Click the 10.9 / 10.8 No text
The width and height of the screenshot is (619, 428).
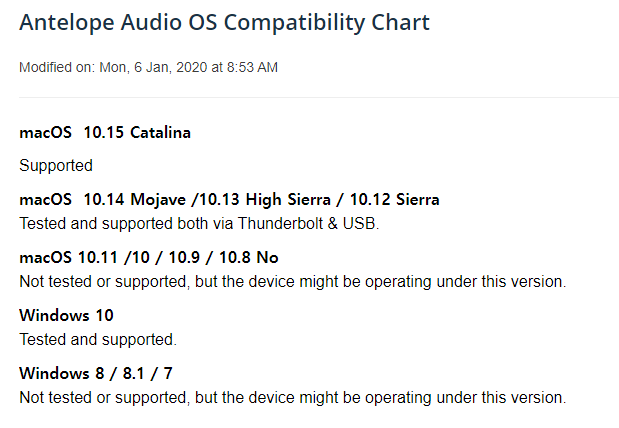pyautogui.click(x=223, y=257)
